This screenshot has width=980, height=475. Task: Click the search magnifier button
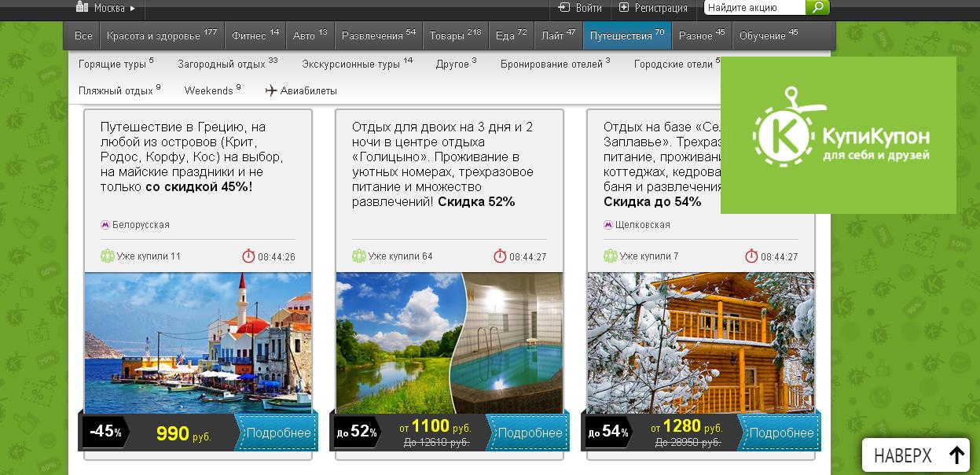point(818,8)
